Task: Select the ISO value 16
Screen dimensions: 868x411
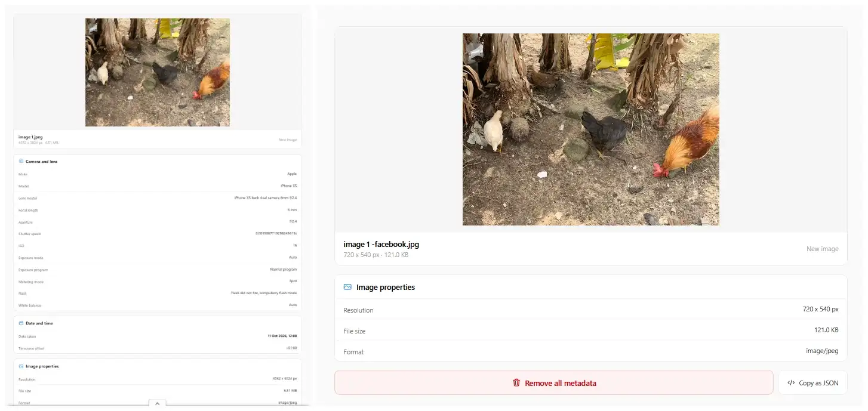Action: (295, 245)
